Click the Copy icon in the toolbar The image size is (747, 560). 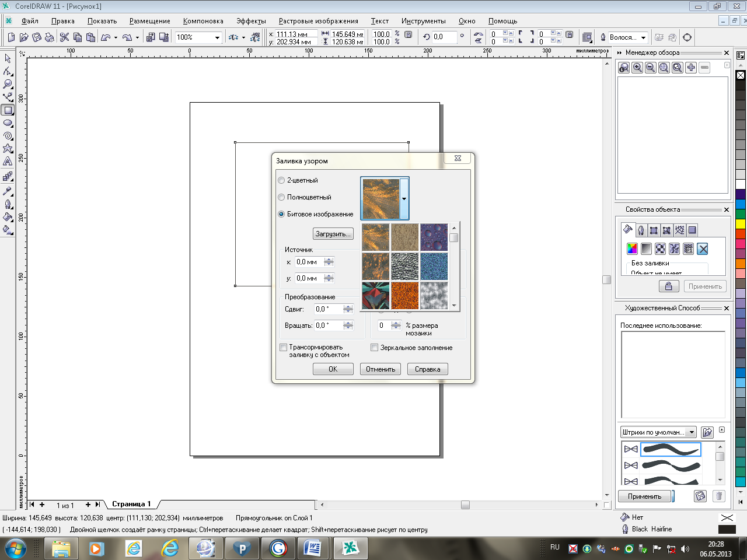(77, 37)
